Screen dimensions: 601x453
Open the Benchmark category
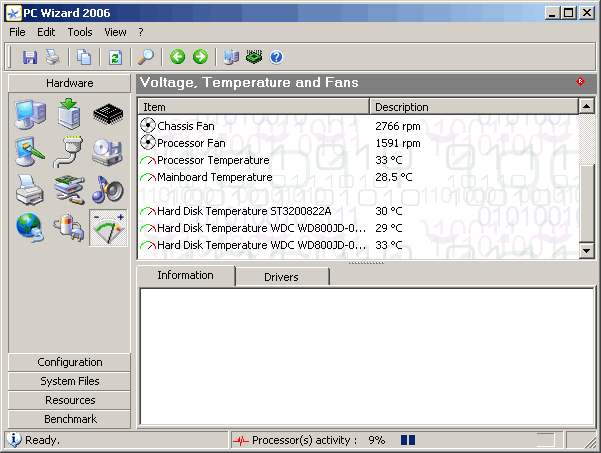tap(69, 419)
